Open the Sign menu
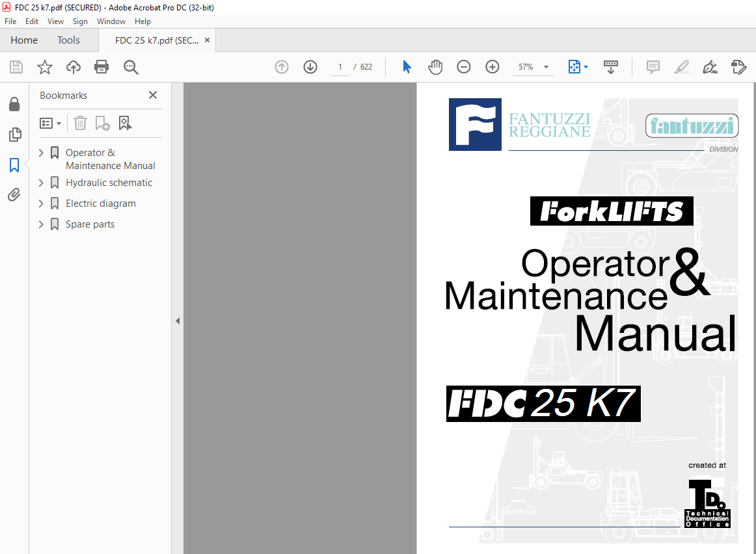This screenshot has width=756, height=554. point(80,21)
